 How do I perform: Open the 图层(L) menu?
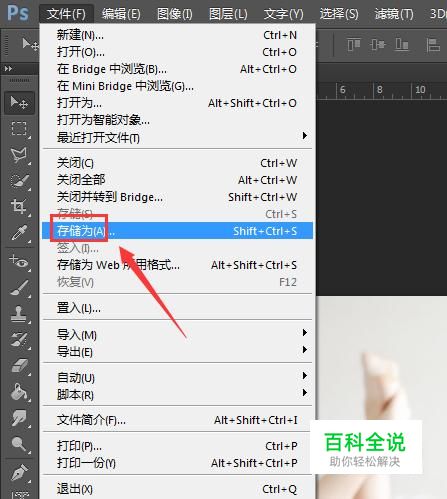[228, 14]
